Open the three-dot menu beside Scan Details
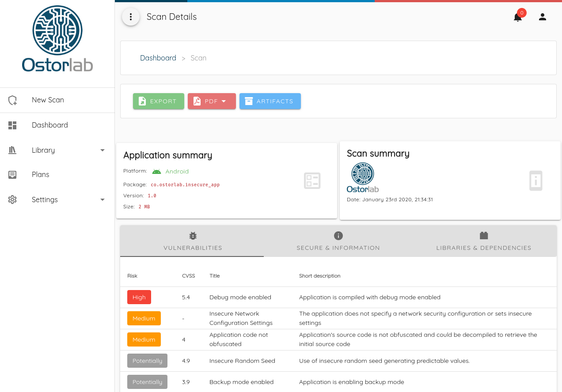The image size is (562, 392). click(131, 17)
